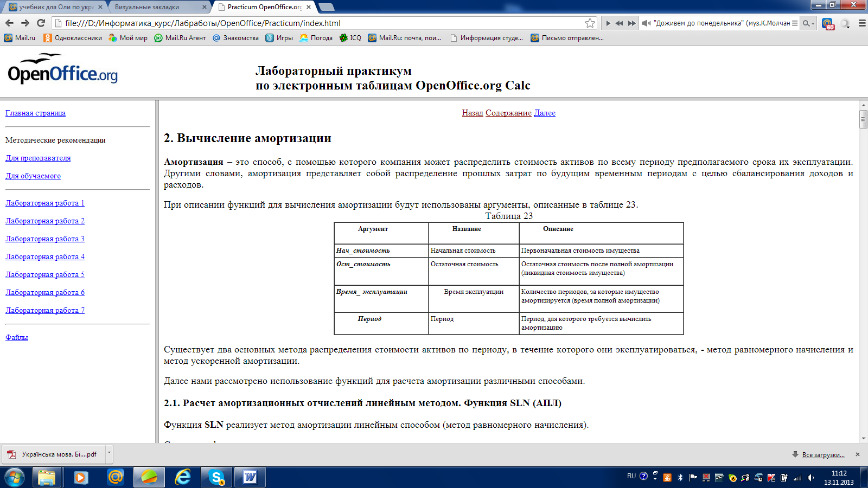868x488 pixels.
Task: Open 'Лабораторная работа 3'
Action: 45,239
